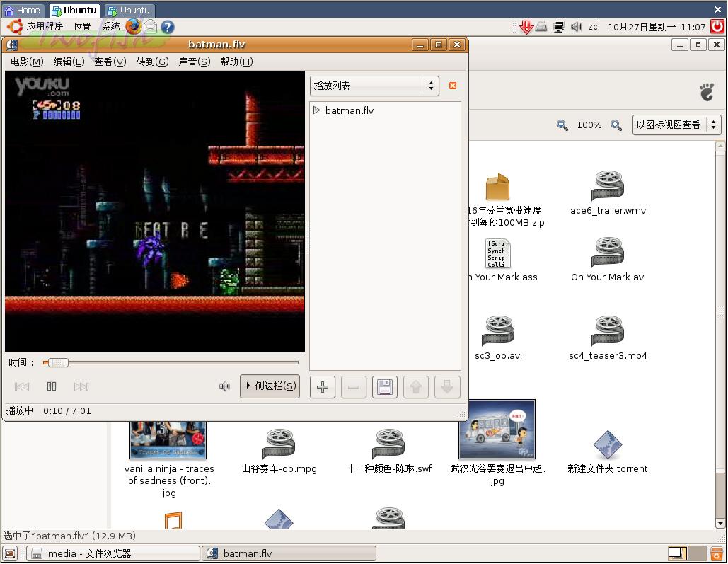
Task: Launch Firefox from the top panel
Action: click(133, 26)
